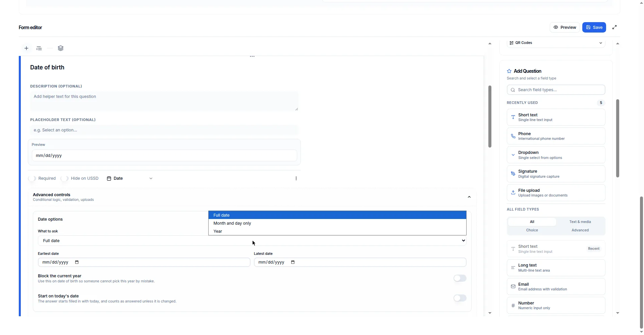Click the Search field types input

(556, 90)
